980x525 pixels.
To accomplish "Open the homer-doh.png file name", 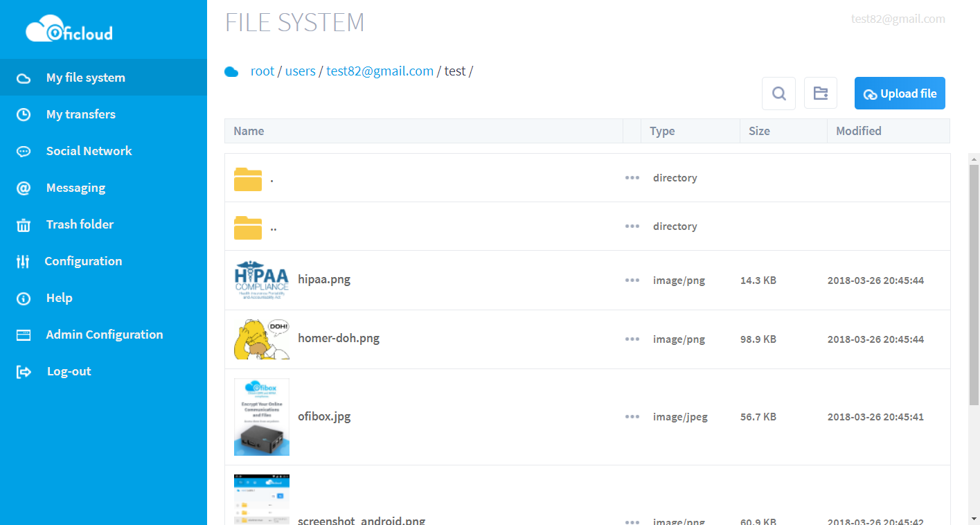I will 339,339.
